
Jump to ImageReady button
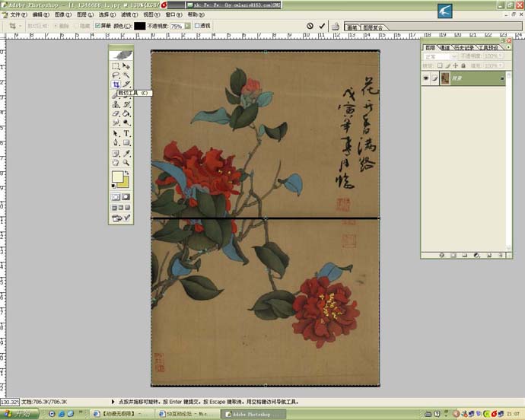pyautogui.click(x=121, y=218)
